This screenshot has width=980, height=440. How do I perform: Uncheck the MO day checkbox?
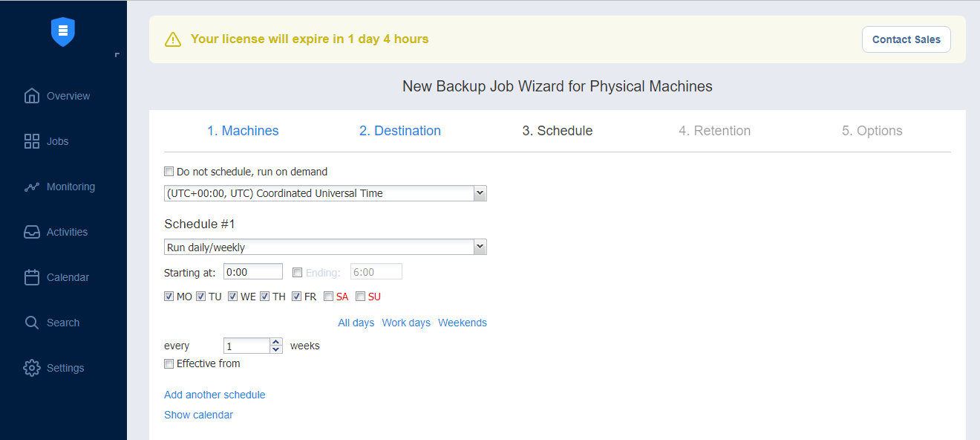(169, 297)
